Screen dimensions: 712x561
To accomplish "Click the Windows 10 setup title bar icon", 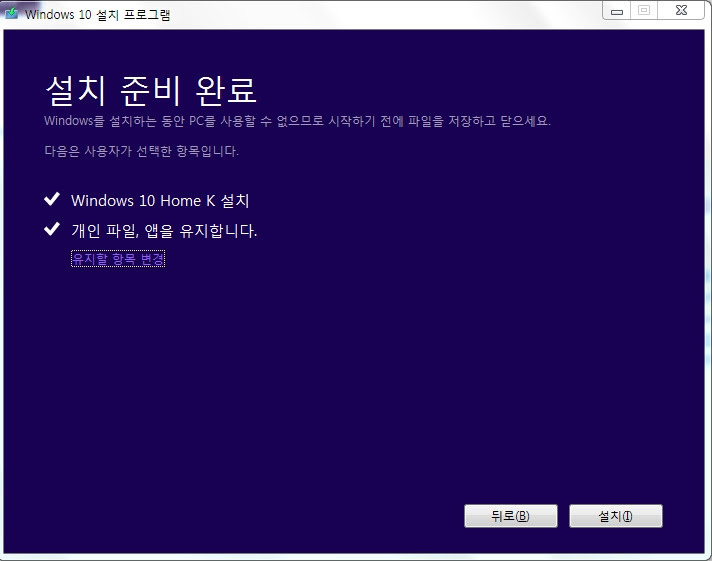I will 11,13.
